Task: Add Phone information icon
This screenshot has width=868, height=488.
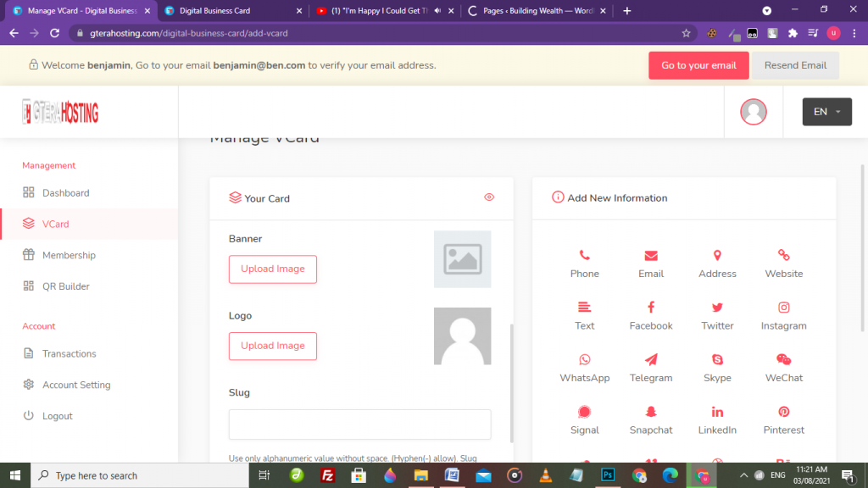Action: click(585, 256)
